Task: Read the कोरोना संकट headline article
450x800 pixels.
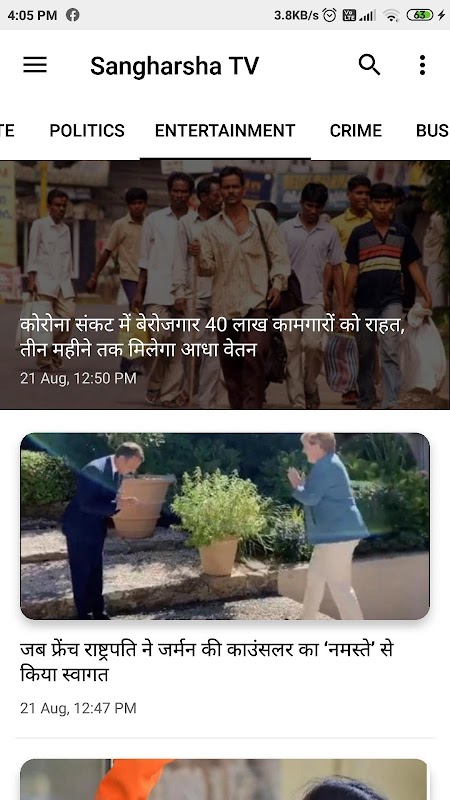Action: pyautogui.click(x=212, y=337)
